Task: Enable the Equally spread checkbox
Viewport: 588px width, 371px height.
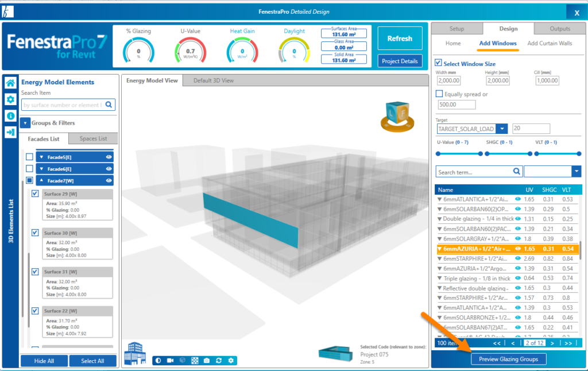Action: coord(439,94)
